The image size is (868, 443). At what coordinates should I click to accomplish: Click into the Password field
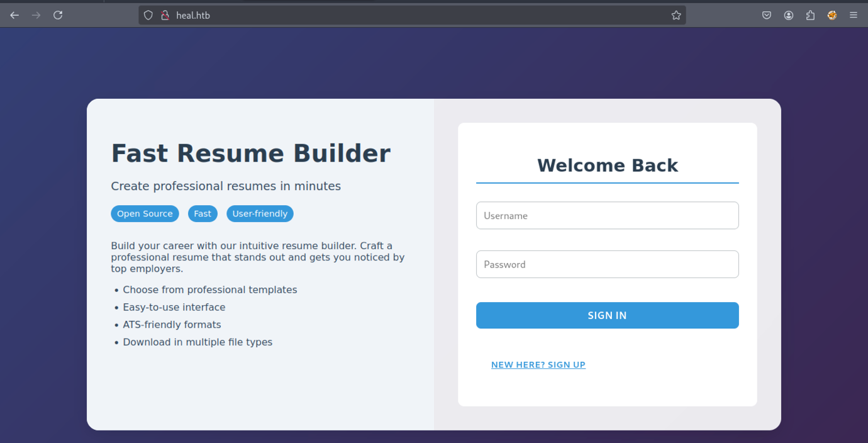[607, 264]
